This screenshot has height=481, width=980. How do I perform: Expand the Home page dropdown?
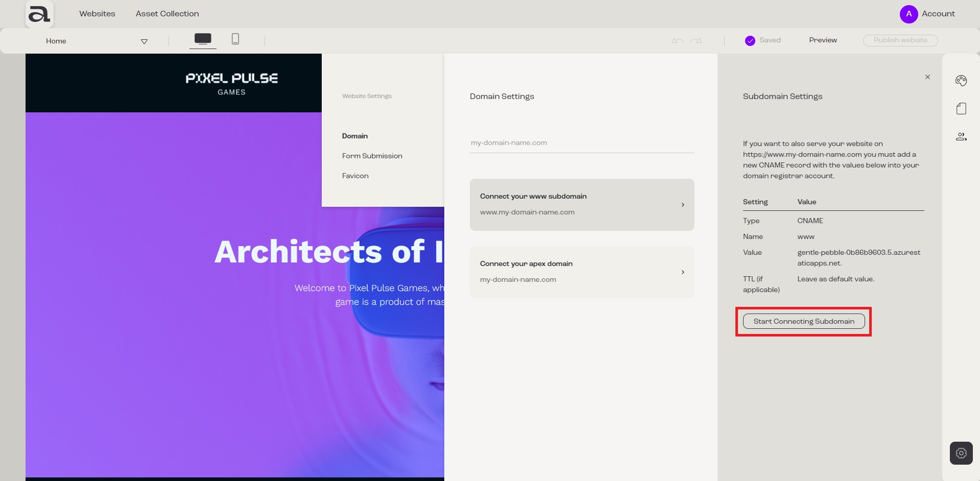coord(144,41)
